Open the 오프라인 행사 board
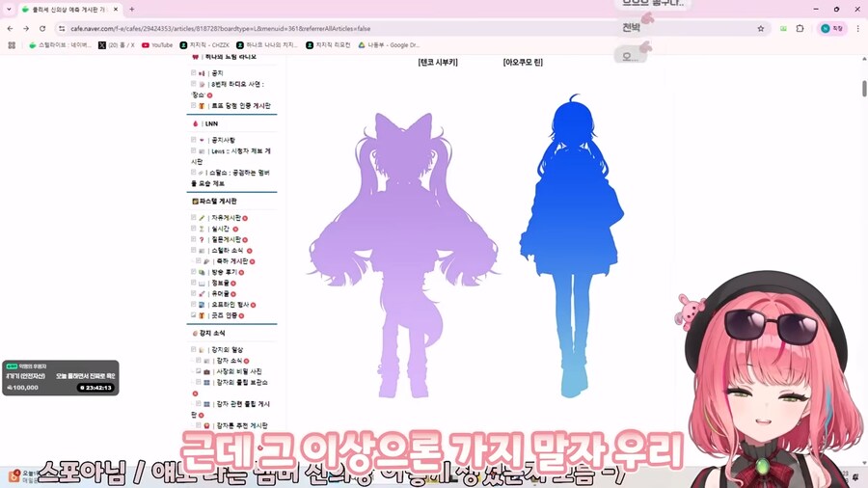Image resolution: width=868 pixels, height=488 pixels. coord(231,305)
